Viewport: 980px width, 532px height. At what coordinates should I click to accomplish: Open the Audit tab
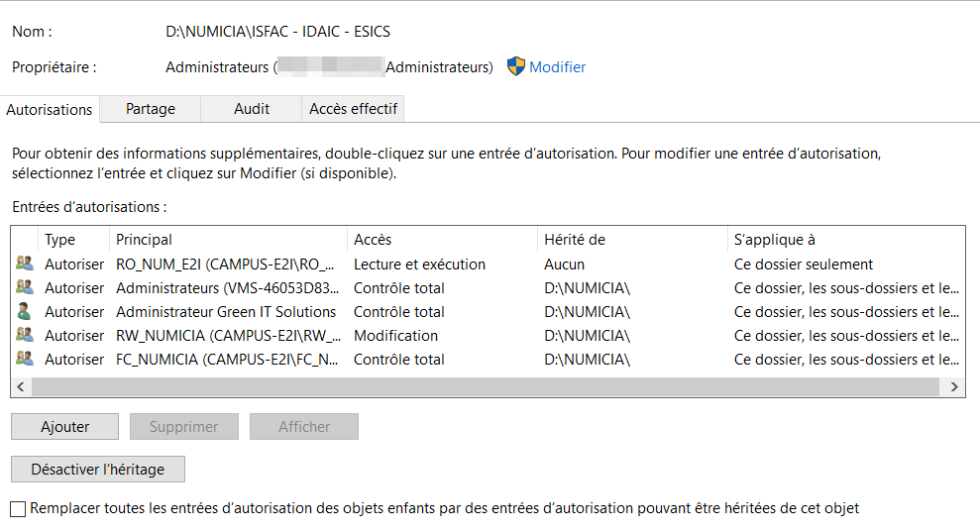[x=252, y=109]
